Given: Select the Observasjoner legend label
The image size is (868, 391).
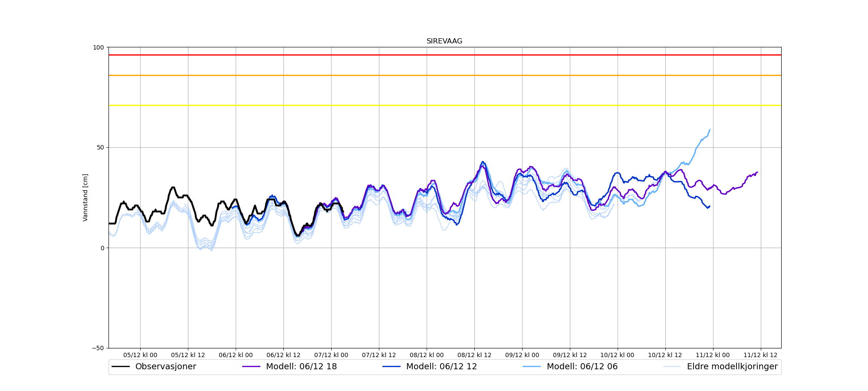Looking at the screenshot, I should (x=165, y=367).
